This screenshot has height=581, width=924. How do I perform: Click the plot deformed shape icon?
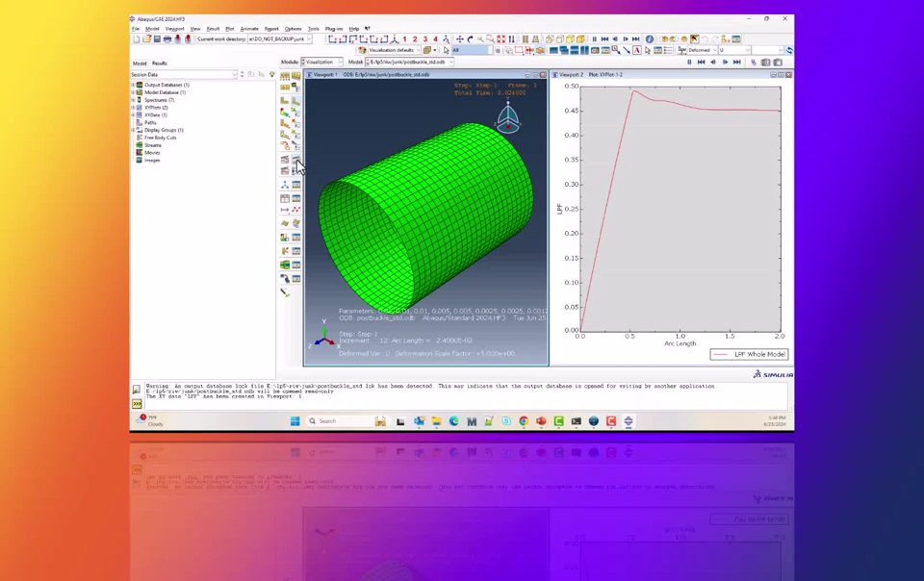[x=295, y=101]
